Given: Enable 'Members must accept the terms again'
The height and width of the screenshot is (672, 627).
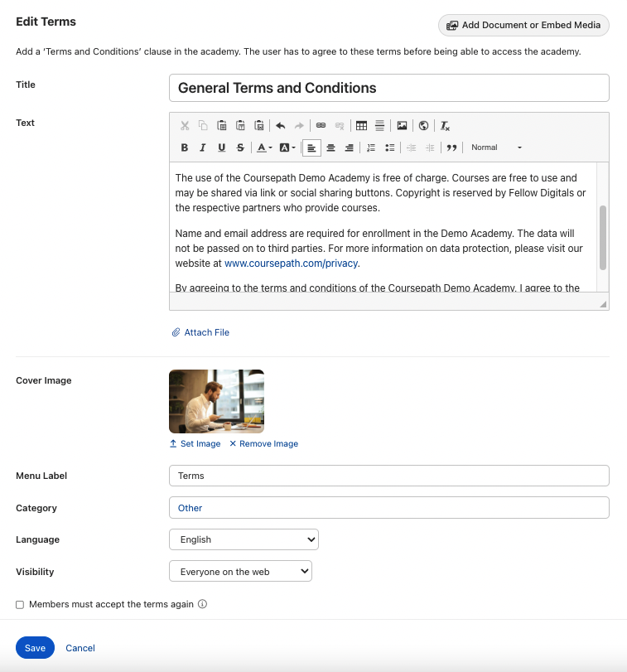Looking at the screenshot, I should click(20, 605).
